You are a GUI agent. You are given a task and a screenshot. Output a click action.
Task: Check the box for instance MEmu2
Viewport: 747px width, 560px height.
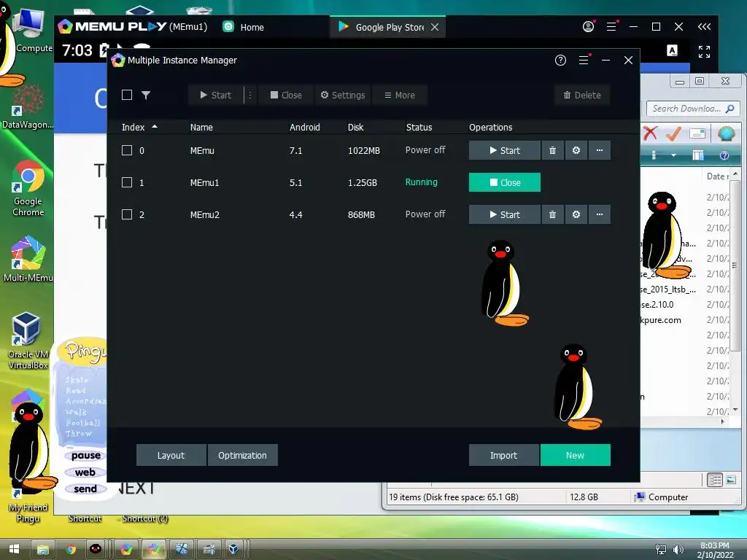tap(127, 214)
